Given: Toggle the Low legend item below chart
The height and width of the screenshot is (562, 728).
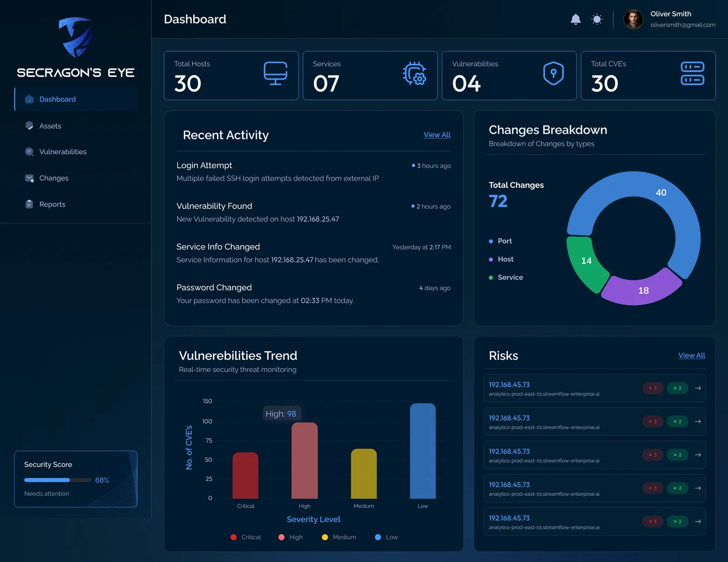Looking at the screenshot, I should click(386, 537).
